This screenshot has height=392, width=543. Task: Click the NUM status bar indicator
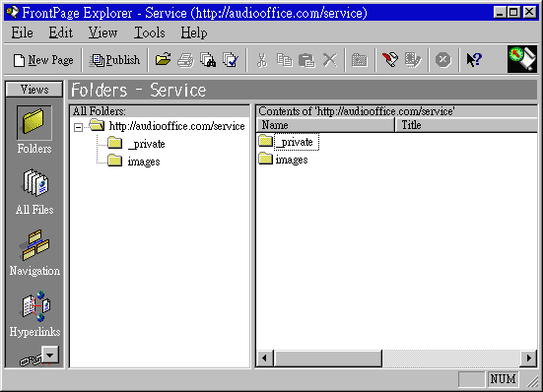[x=504, y=379]
